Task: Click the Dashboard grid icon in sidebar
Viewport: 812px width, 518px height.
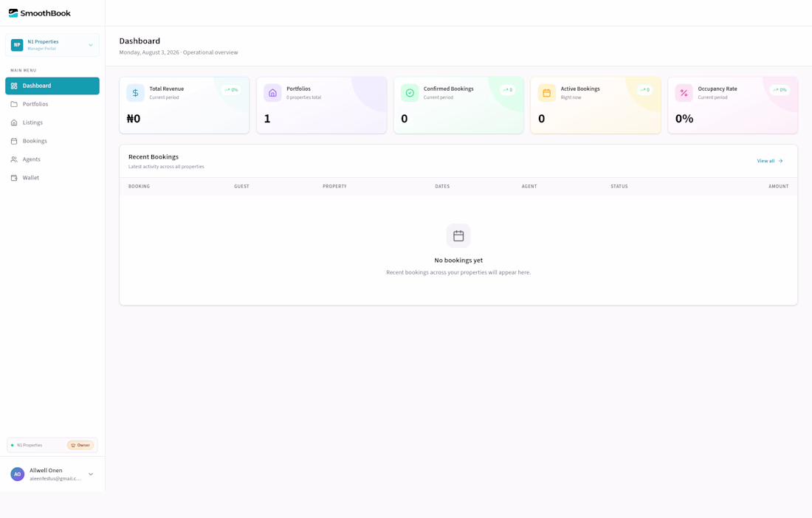Action: (x=14, y=86)
